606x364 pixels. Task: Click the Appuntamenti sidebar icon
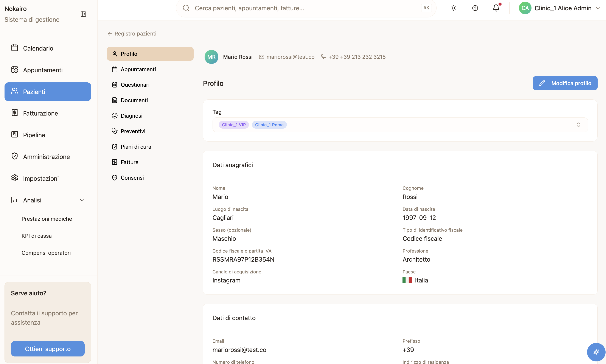[x=15, y=70]
